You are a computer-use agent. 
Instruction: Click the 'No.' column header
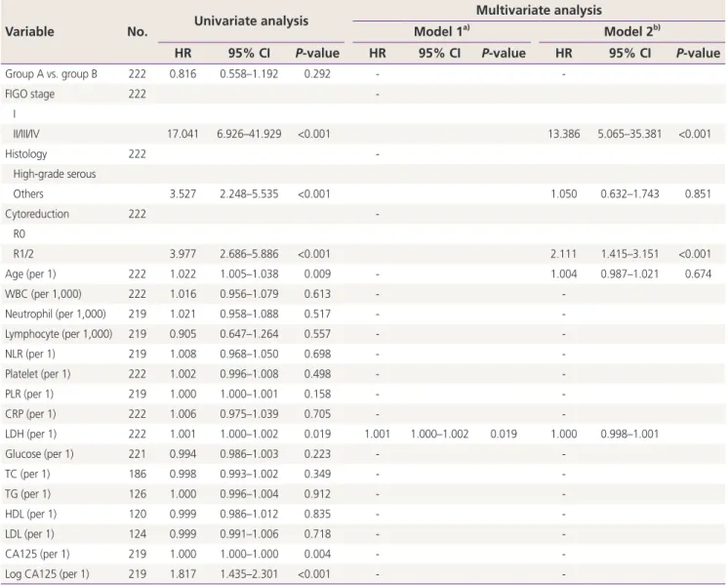(138, 31)
